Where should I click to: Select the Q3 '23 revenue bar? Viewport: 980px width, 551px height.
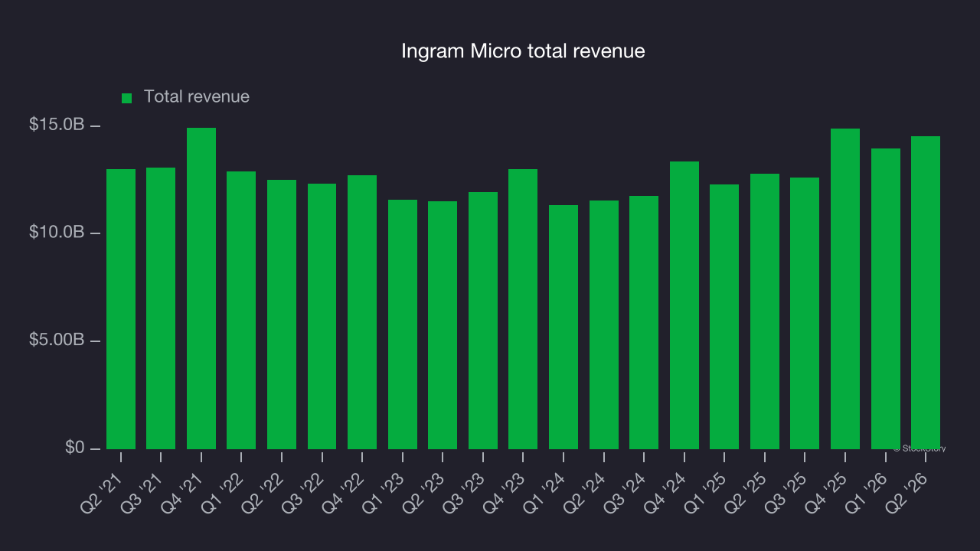[483, 321]
